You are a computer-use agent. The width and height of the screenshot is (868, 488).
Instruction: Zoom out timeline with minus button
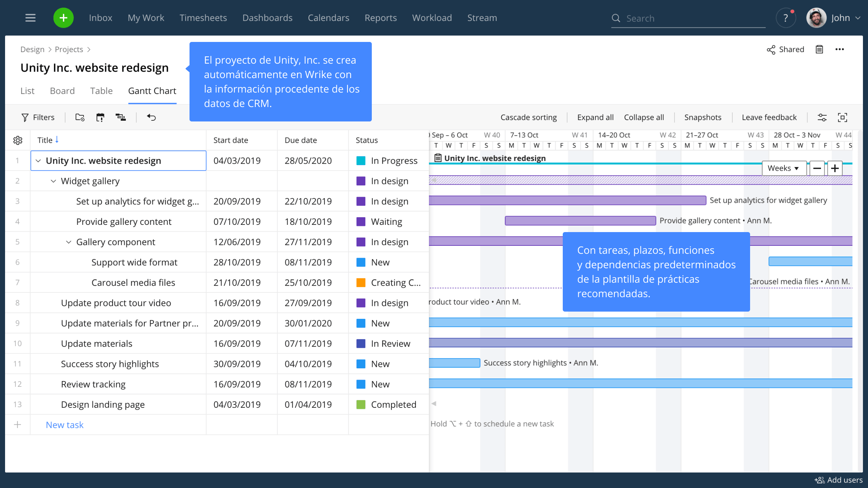click(x=817, y=168)
